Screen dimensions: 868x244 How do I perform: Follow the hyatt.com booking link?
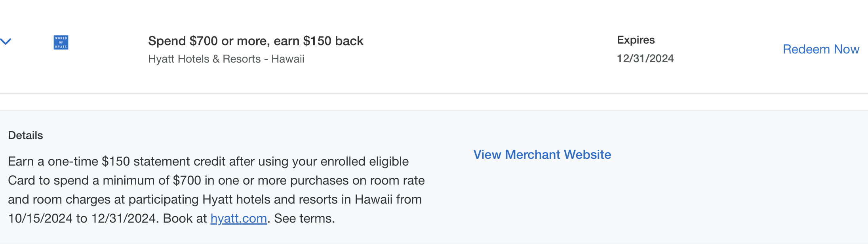pyautogui.click(x=238, y=218)
